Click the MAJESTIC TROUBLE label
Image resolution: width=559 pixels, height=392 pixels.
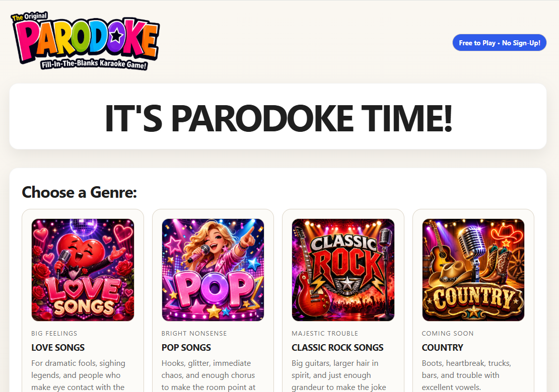[325, 334]
